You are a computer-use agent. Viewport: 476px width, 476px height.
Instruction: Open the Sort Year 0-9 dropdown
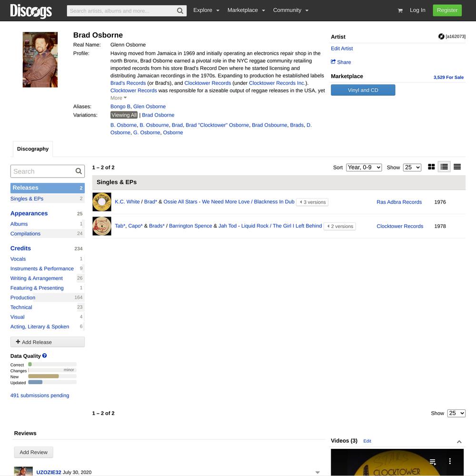coord(364,167)
